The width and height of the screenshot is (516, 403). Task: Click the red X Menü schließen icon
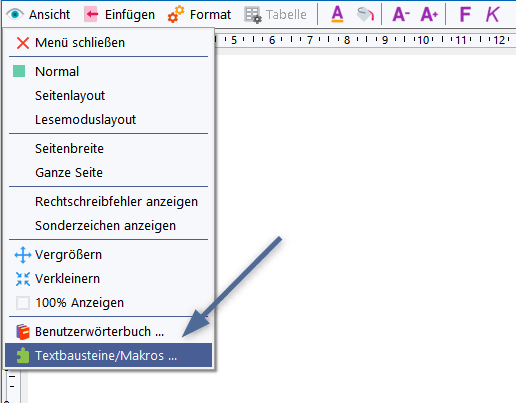click(x=23, y=43)
